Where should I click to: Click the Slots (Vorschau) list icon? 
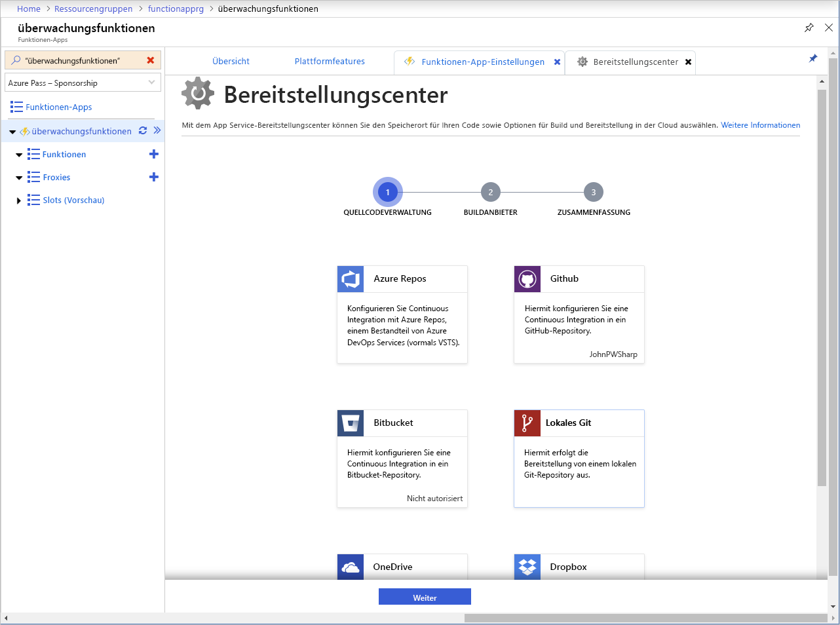pyautogui.click(x=33, y=200)
